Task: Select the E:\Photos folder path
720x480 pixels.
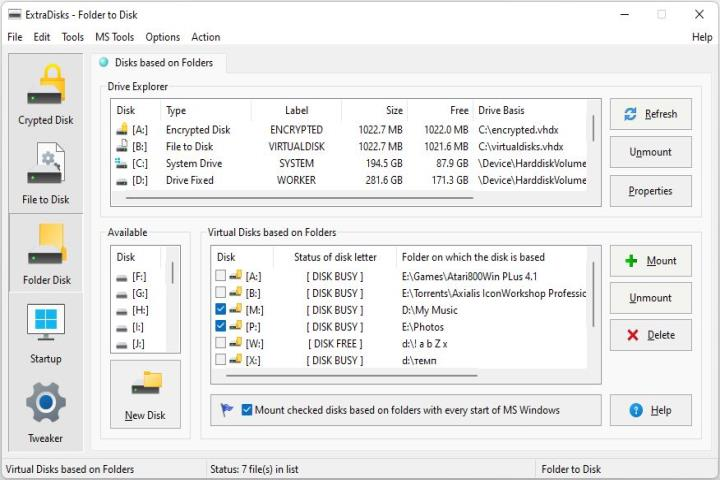Action: [x=422, y=327]
